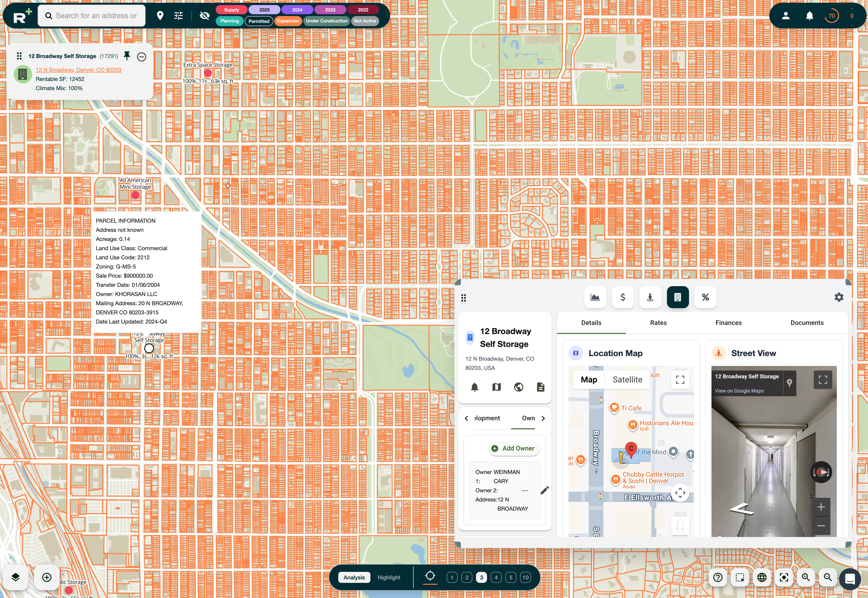868x598 pixels.
Task: Select the percentage occupancy icon
Action: click(x=705, y=297)
